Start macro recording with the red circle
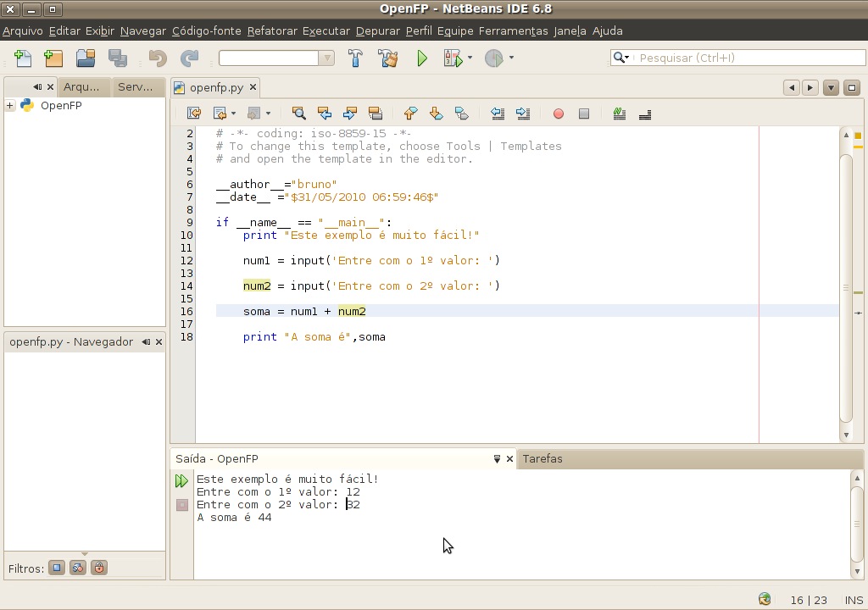This screenshot has width=868, height=610. 558,114
